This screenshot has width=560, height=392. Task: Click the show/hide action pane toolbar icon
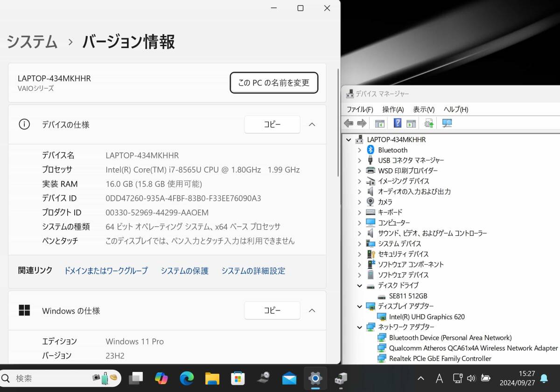(x=411, y=123)
